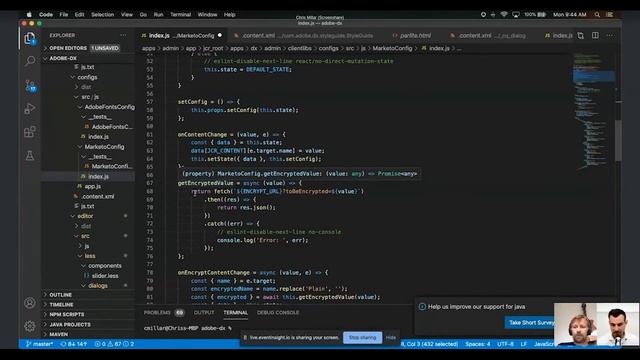Screen dimensions: 640x360
Task: Switch to the OUTPUT panel tab
Action: click(x=204, y=313)
